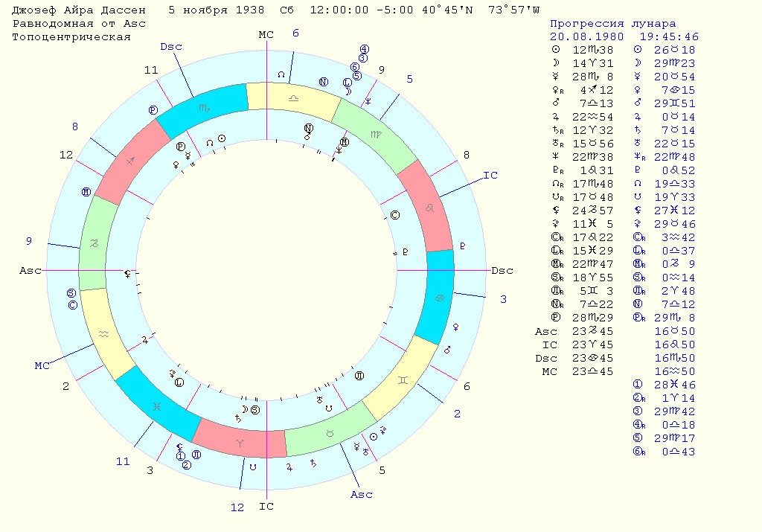Click the circled 1 marker in the table
The height and width of the screenshot is (532, 762).
tap(638, 385)
